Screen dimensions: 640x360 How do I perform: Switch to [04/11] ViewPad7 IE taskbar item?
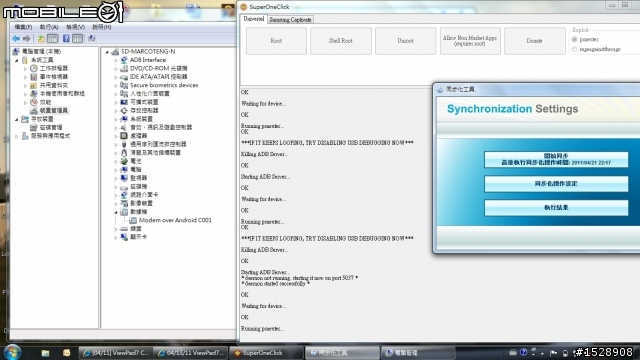click(115, 353)
